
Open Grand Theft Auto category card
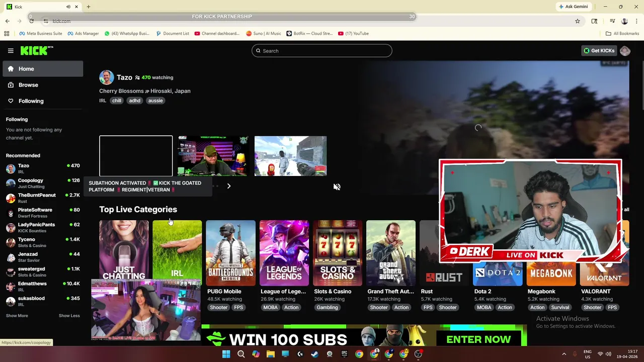point(391,253)
